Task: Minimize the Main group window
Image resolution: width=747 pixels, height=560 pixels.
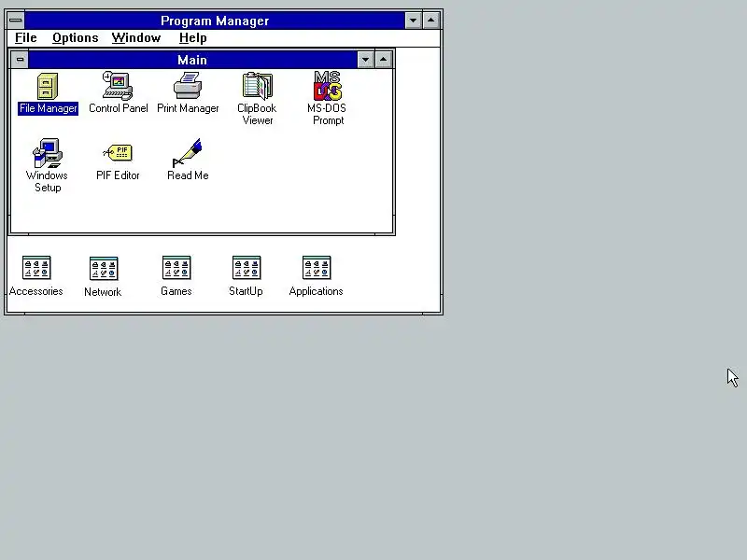Action: pyautogui.click(x=365, y=60)
